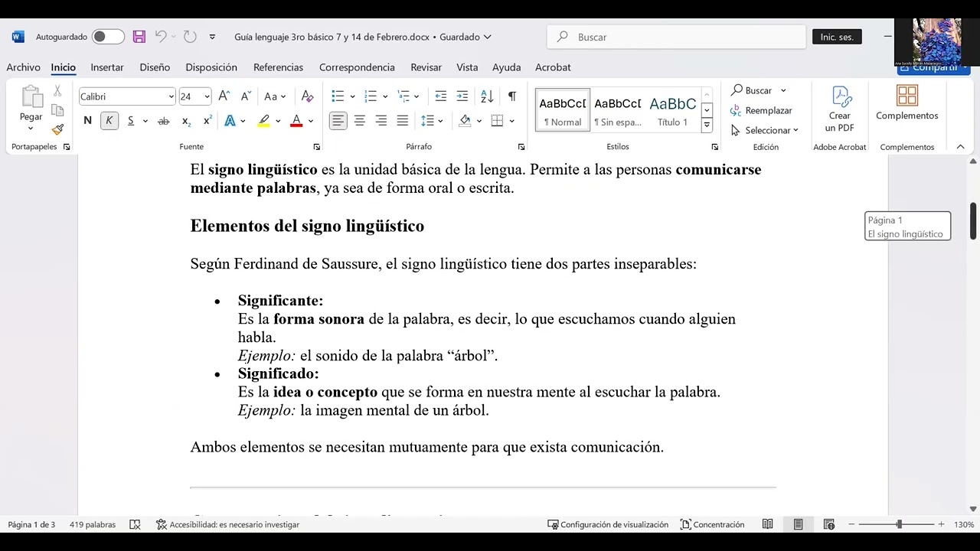
Task: Toggle bold N button
Action: (87, 121)
